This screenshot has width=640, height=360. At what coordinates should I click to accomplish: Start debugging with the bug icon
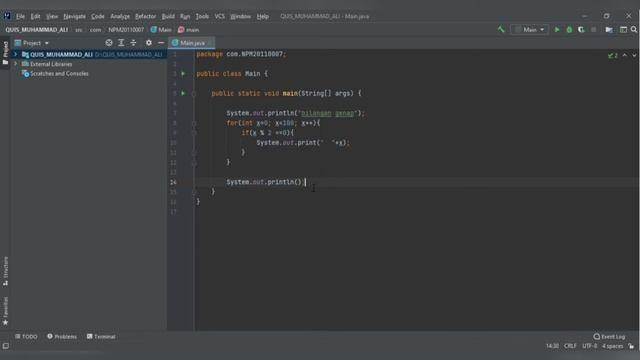pos(569,29)
